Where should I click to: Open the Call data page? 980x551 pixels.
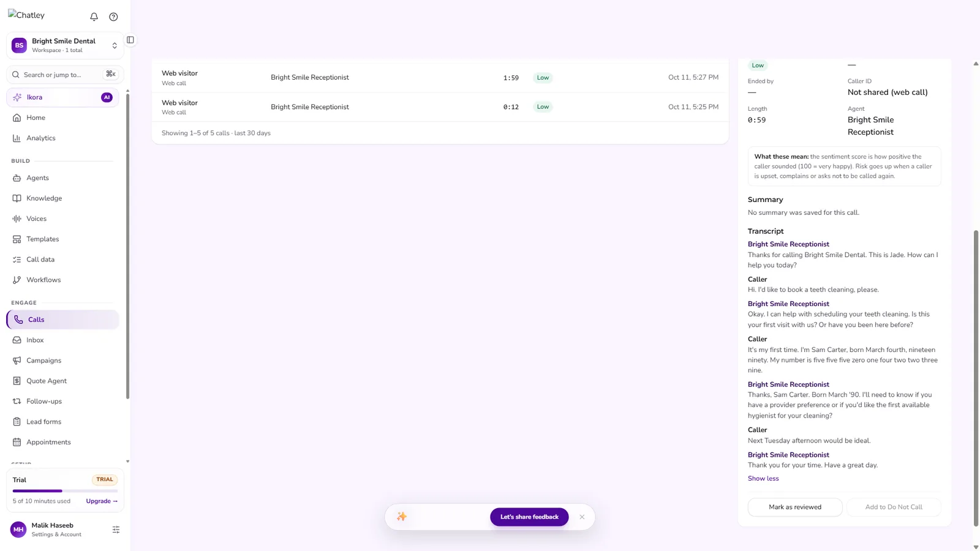(62, 260)
